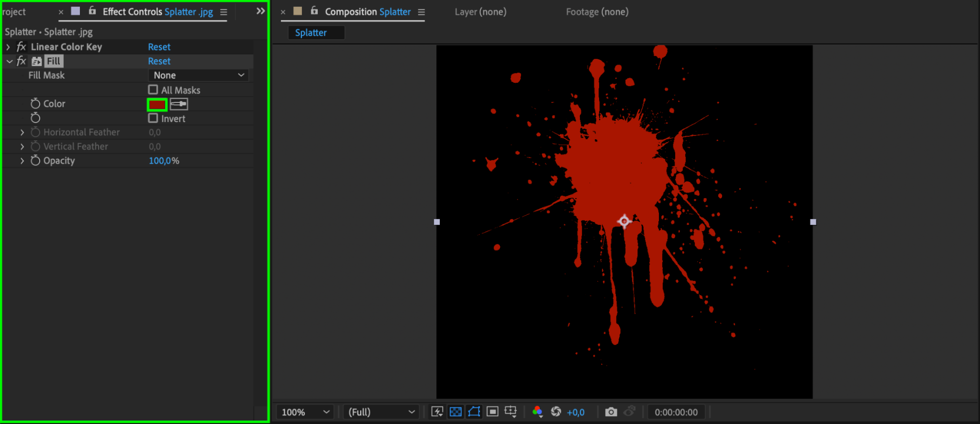The image size is (980, 424).
Task: Toggle the transparency grid button
Action: tap(455, 412)
